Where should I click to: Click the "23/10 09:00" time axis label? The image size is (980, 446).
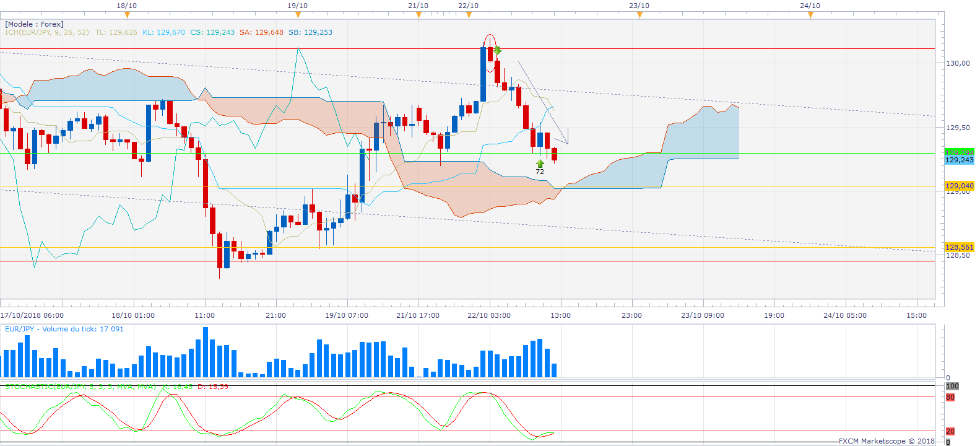click(x=703, y=315)
